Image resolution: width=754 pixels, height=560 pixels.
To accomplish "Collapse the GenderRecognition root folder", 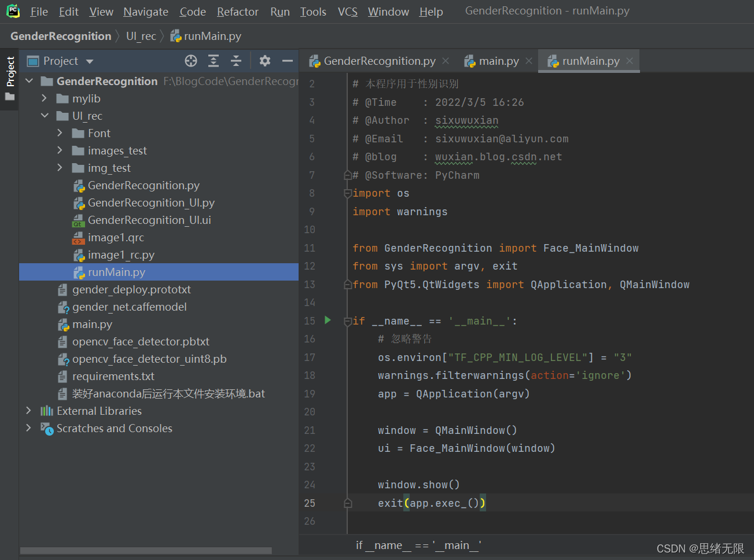I will point(30,81).
